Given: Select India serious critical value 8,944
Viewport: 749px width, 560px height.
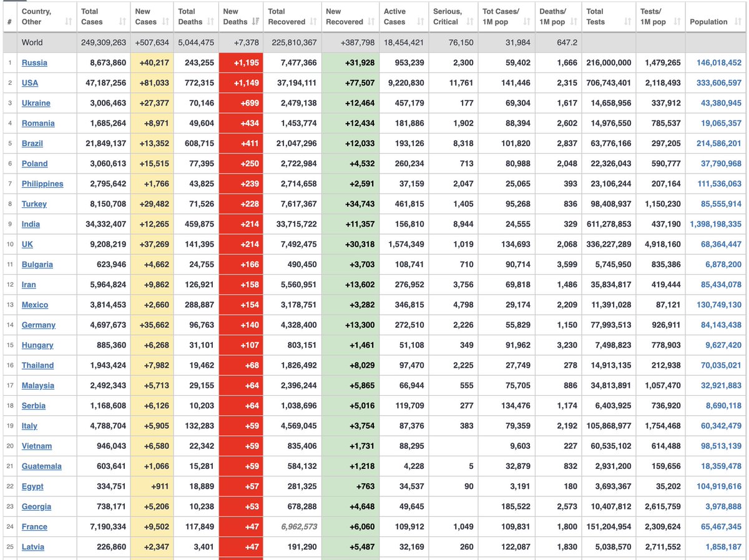Looking at the screenshot, I should click(x=463, y=224).
